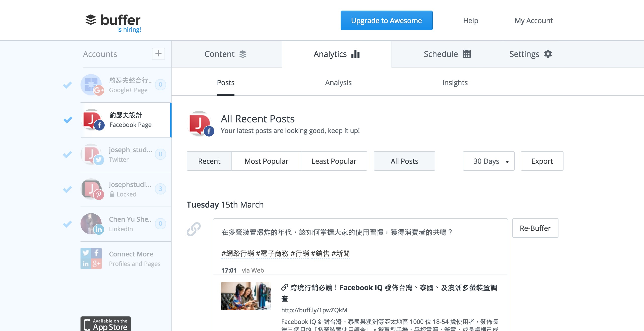Open the Insights sub-tab

tap(455, 83)
